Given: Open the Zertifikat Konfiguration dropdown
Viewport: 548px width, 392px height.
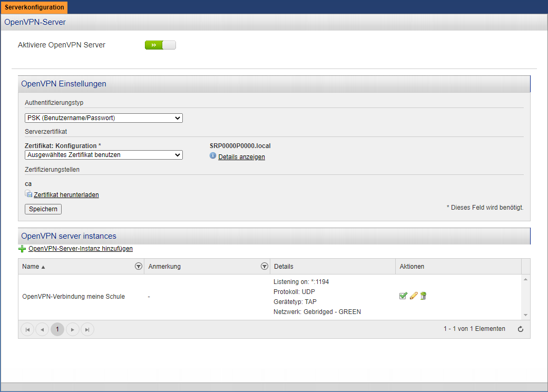Looking at the screenshot, I should tap(104, 155).
